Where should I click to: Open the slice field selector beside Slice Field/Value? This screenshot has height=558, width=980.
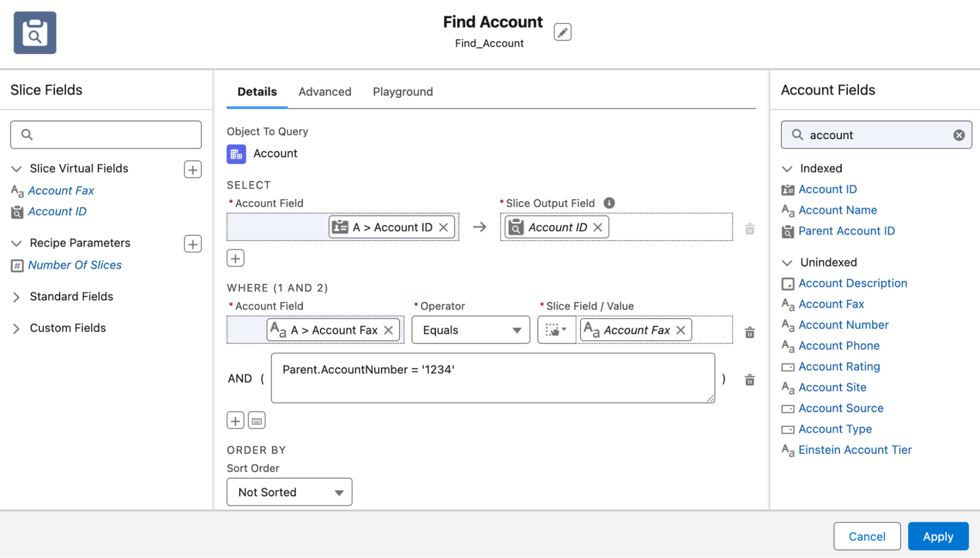pyautogui.click(x=556, y=330)
